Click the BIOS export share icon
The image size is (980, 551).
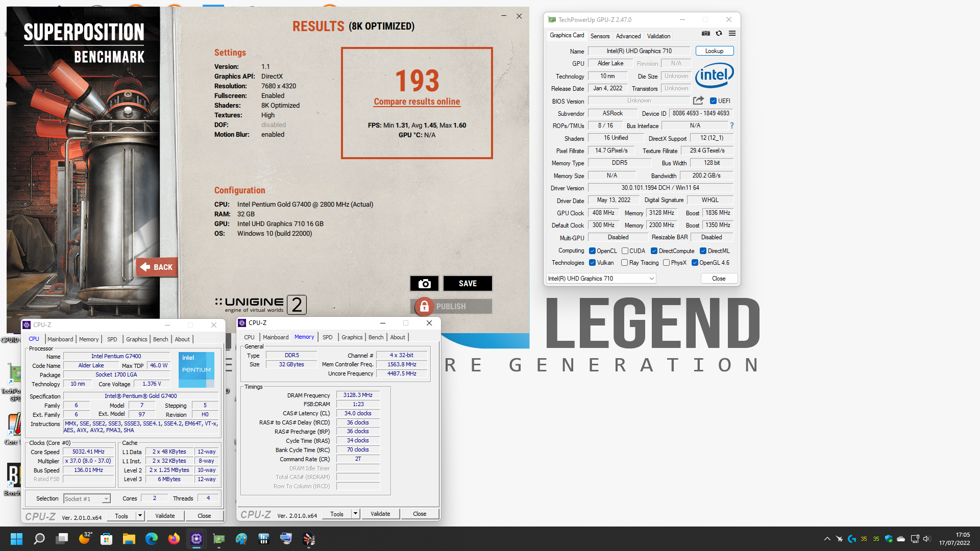698,101
